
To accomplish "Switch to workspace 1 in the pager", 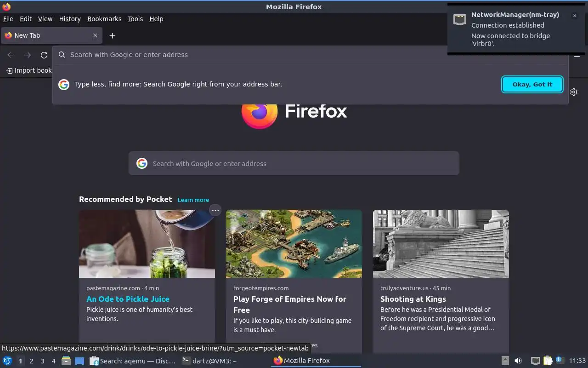I will coord(20,361).
